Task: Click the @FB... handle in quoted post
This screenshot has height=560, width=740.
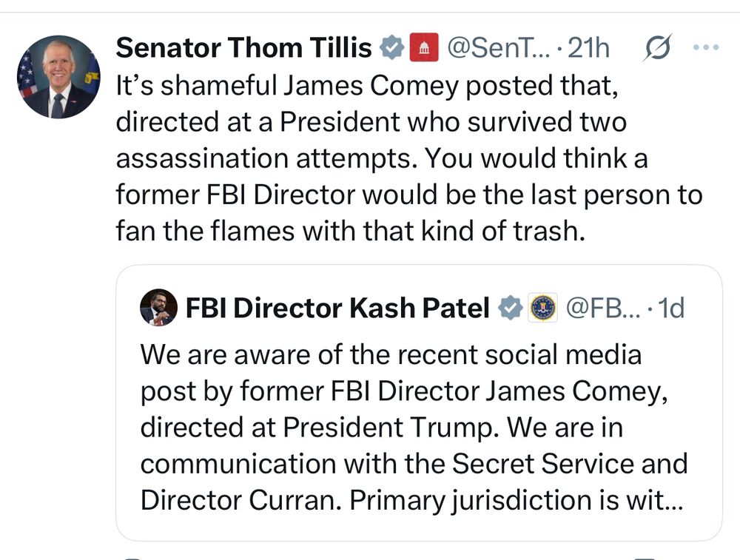Action: tap(602, 308)
